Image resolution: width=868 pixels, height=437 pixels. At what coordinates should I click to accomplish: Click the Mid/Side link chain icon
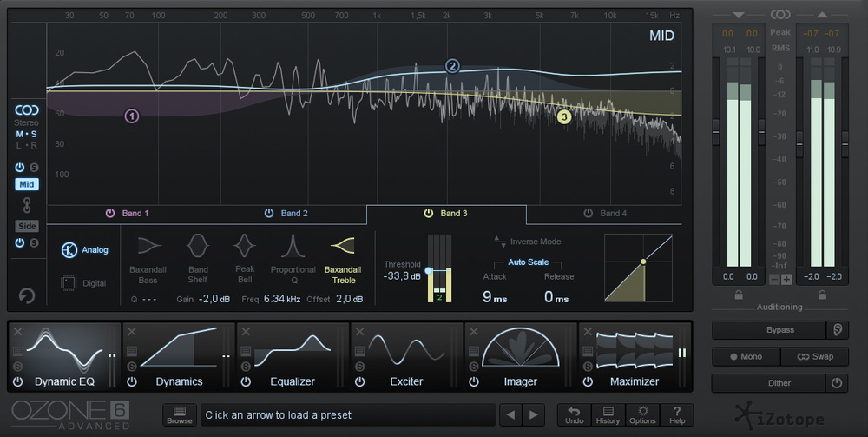tap(27, 206)
